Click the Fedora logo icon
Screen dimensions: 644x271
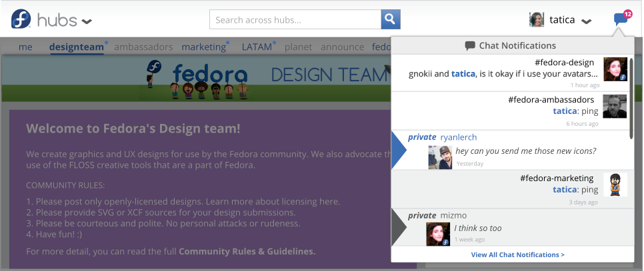click(x=21, y=19)
